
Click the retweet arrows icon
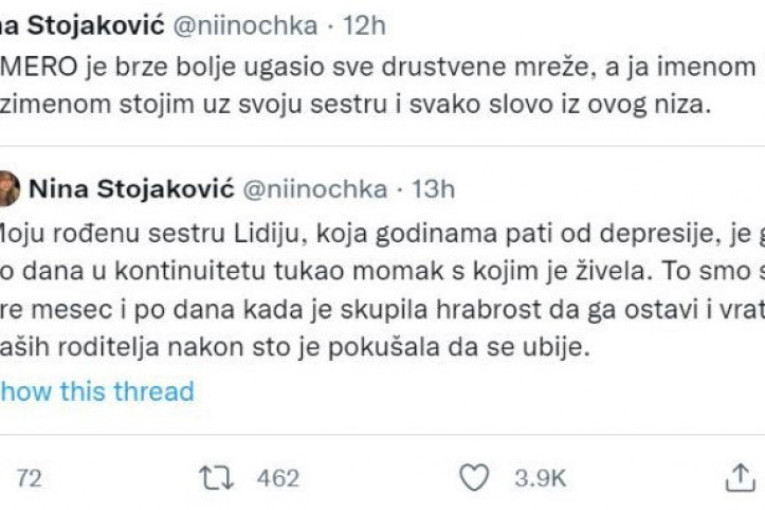[212, 478]
